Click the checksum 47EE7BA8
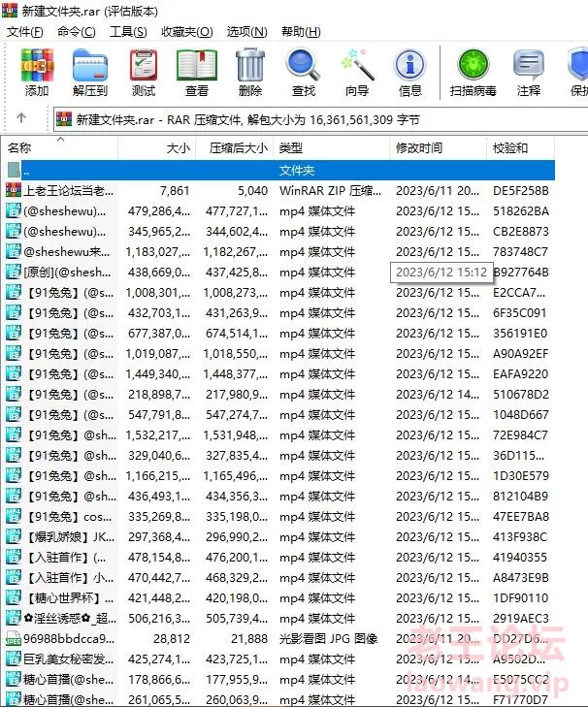 point(521,517)
